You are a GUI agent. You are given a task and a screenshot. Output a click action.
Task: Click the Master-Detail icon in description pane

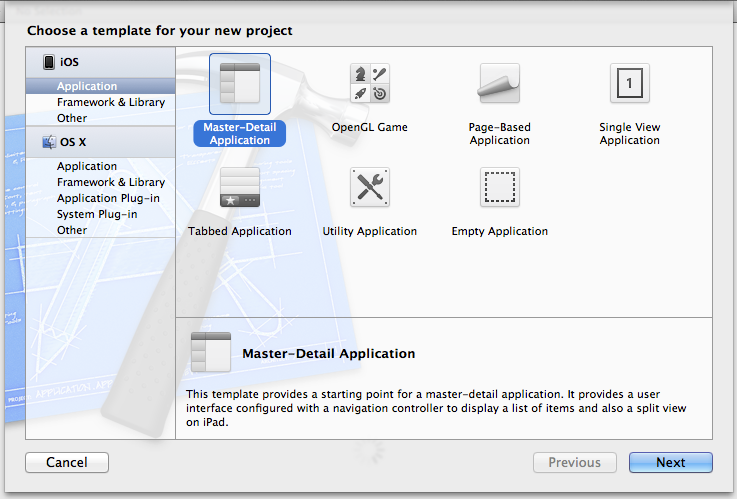coord(211,352)
